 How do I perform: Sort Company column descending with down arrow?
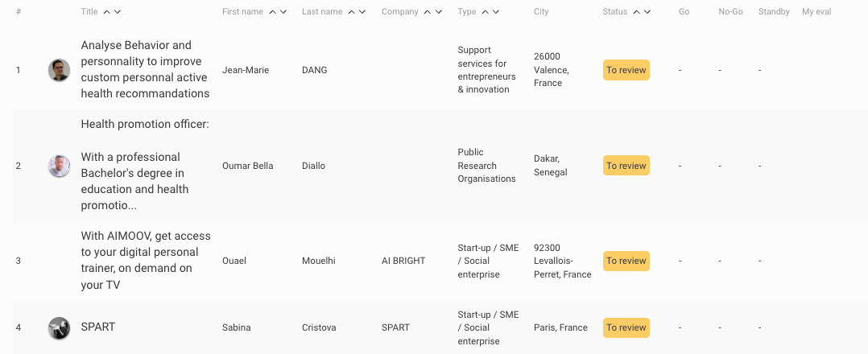438,11
